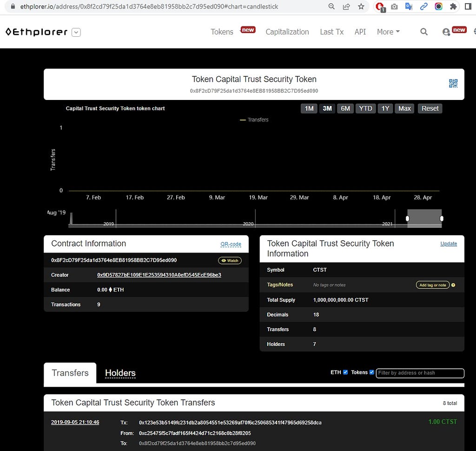Open the More dropdown menu
The height and width of the screenshot is (451, 476).
coord(388,32)
